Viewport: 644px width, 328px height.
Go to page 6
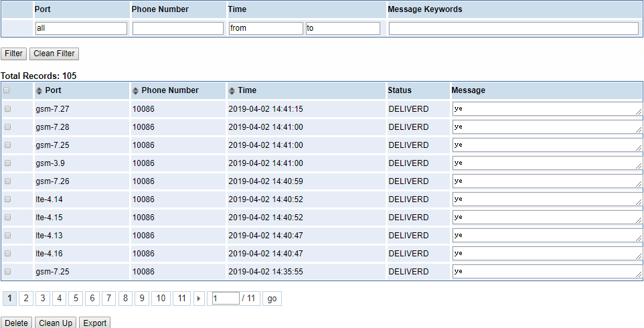click(92, 299)
